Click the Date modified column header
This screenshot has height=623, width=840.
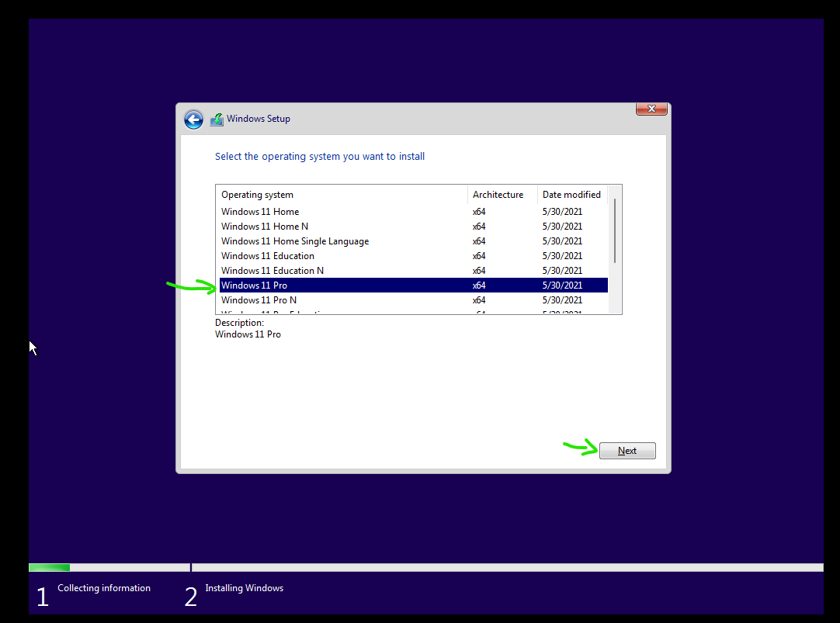point(573,195)
